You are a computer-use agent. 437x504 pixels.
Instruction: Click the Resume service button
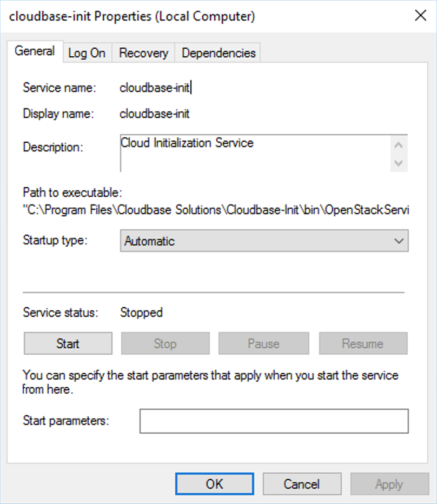click(x=362, y=343)
